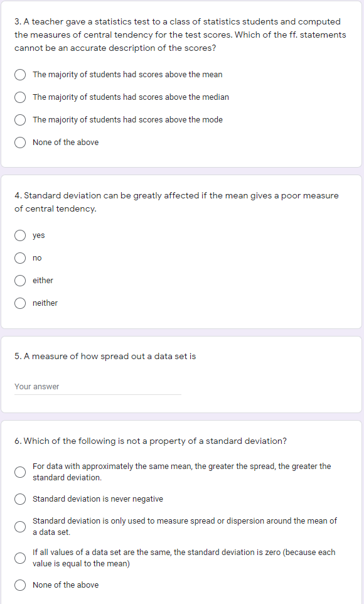Select 'yes' for question 4
364x604 pixels.
19,235
